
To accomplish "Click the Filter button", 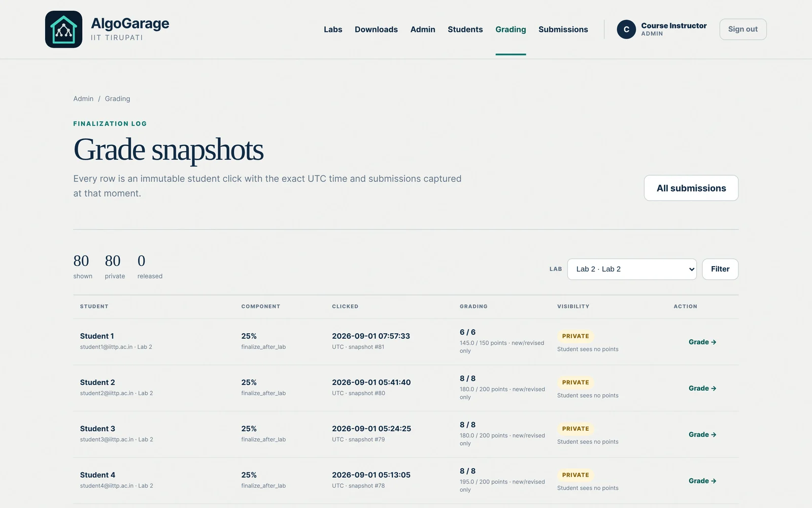I will click(x=720, y=269).
